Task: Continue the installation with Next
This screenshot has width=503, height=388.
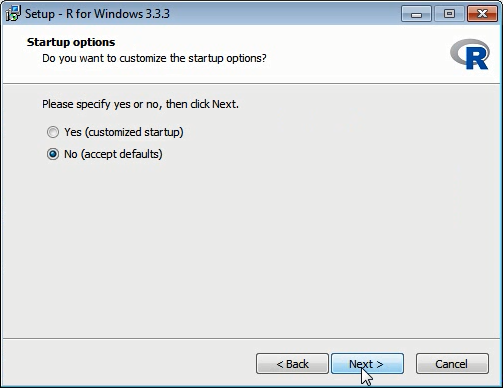Action: 367,364
